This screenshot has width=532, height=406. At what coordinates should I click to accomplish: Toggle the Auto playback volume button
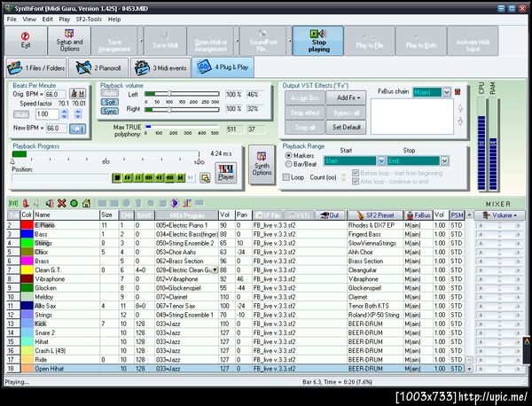click(x=110, y=93)
